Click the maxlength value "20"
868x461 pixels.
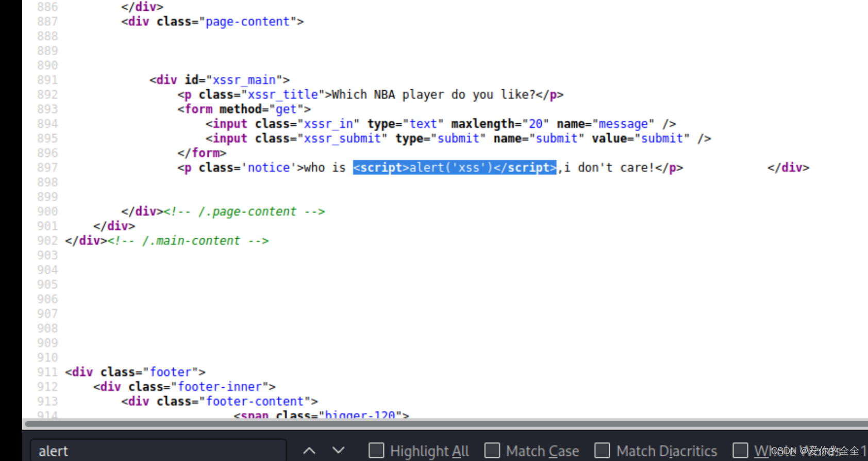pyautogui.click(x=536, y=124)
